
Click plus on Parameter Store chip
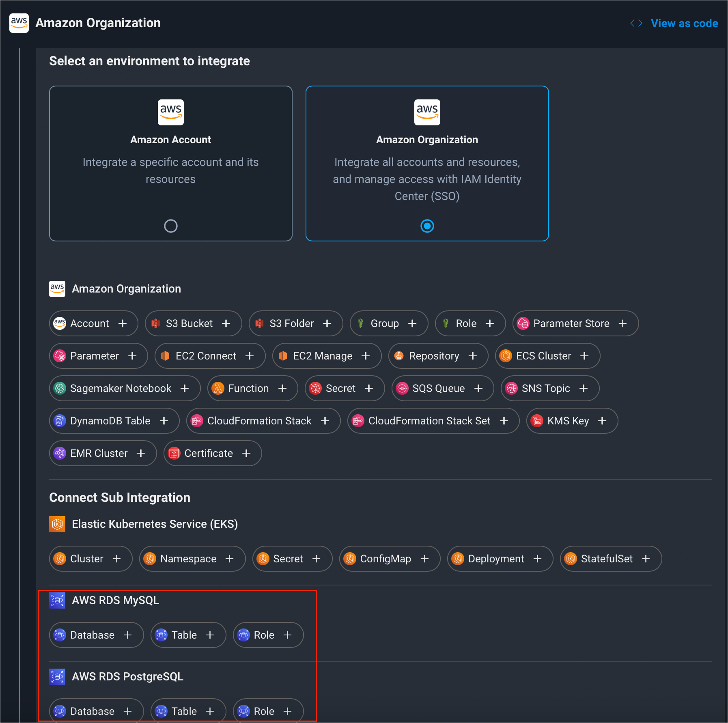click(x=622, y=323)
